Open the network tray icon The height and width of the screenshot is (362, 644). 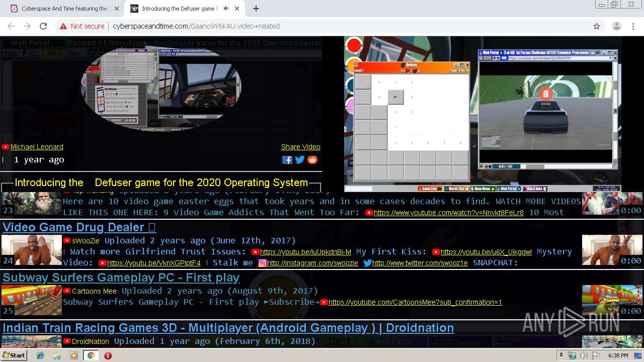[x=572, y=355]
